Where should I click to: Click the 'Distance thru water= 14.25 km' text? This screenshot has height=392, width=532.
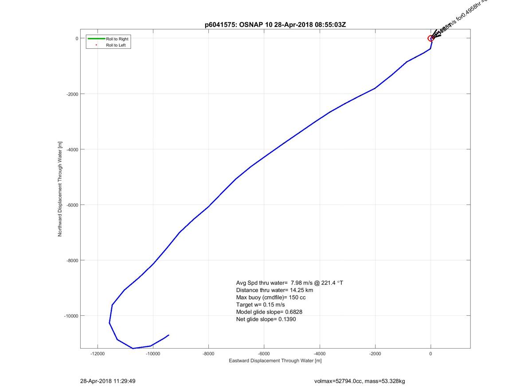pyautogui.click(x=274, y=290)
